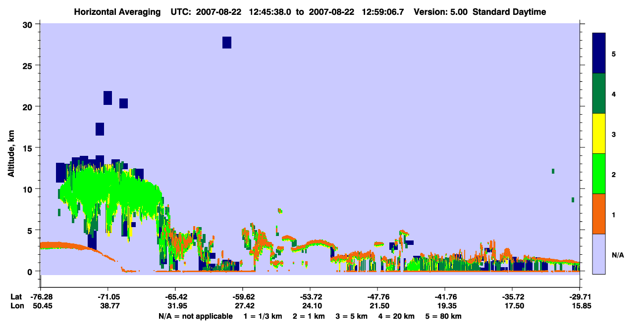Click the blue block near 17 km altitude
The width and height of the screenshot is (644, 330).
(100, 129)
